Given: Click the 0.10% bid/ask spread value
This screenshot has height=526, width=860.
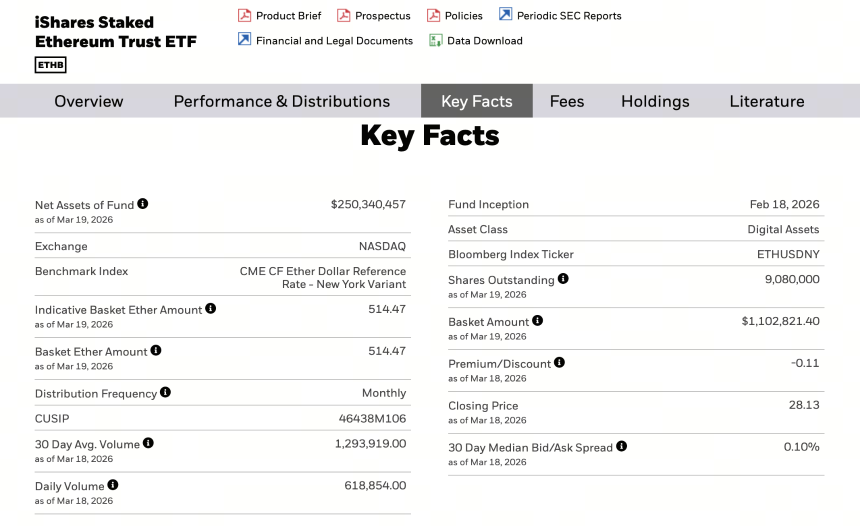Looking at the screenshot, I should tap(801, 446).
